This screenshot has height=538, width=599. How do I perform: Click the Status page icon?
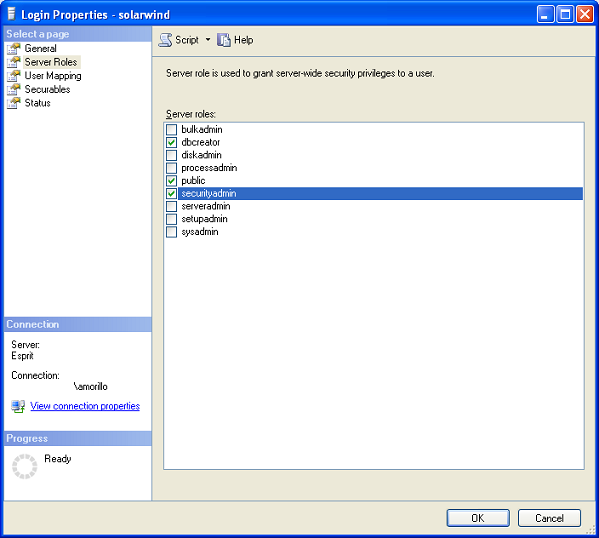click(14, 103)
